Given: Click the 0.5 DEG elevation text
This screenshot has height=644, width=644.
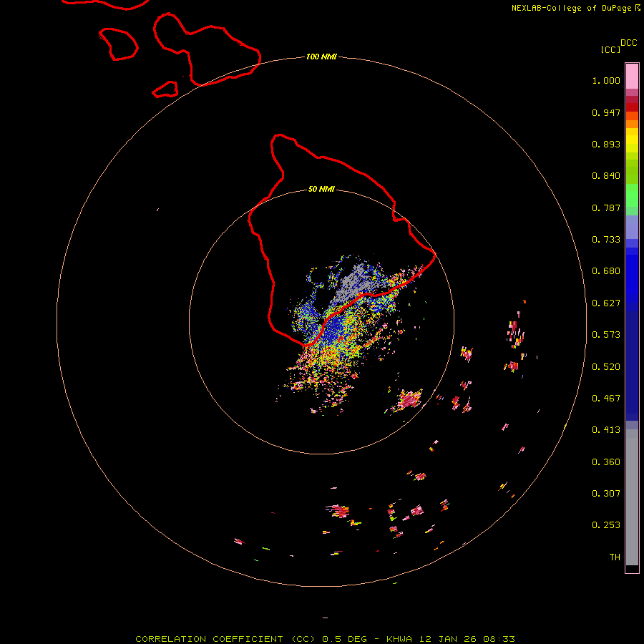Looking at the screenshot, I should [345, 639].
